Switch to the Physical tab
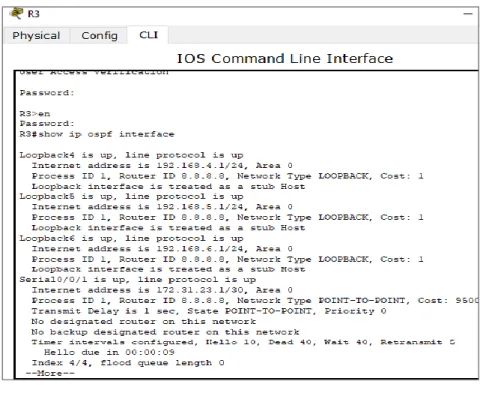Image resolution: width=483 pixels, height=408 pixels. pyautogui.click(x=36, y=35)
